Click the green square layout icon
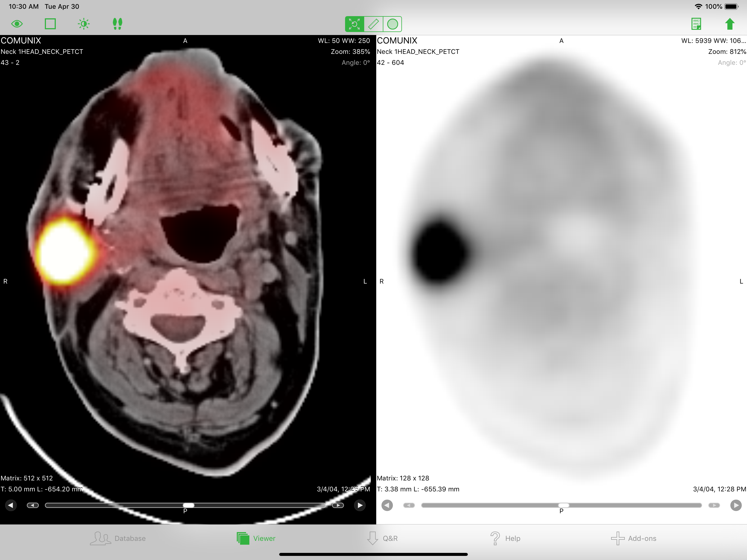 50,24
